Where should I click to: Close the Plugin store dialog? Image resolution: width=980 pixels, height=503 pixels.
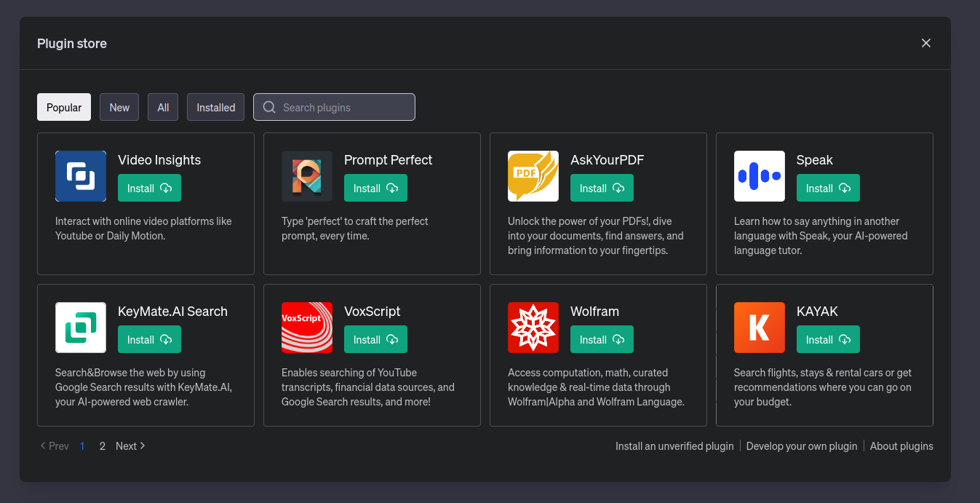coord(926,43)
